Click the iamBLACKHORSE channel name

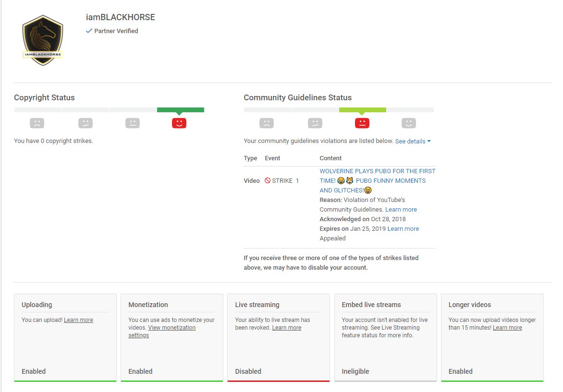tap(120, 17)
